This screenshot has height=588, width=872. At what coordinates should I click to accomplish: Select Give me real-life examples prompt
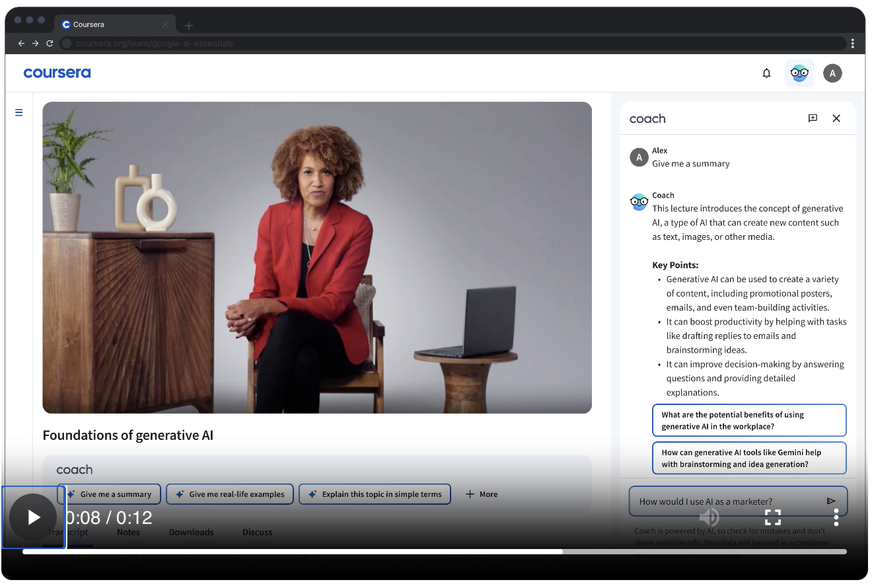pyautogui.click(x=230, y=494)
